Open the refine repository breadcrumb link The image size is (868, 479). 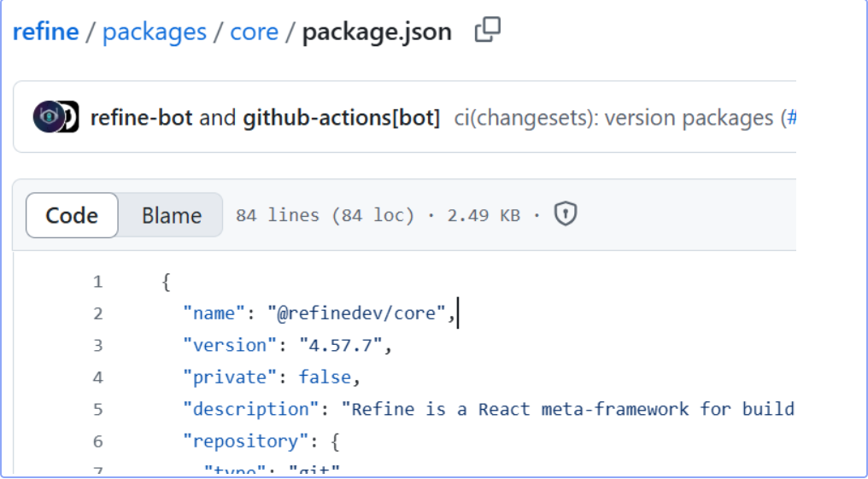click(45, 32)
